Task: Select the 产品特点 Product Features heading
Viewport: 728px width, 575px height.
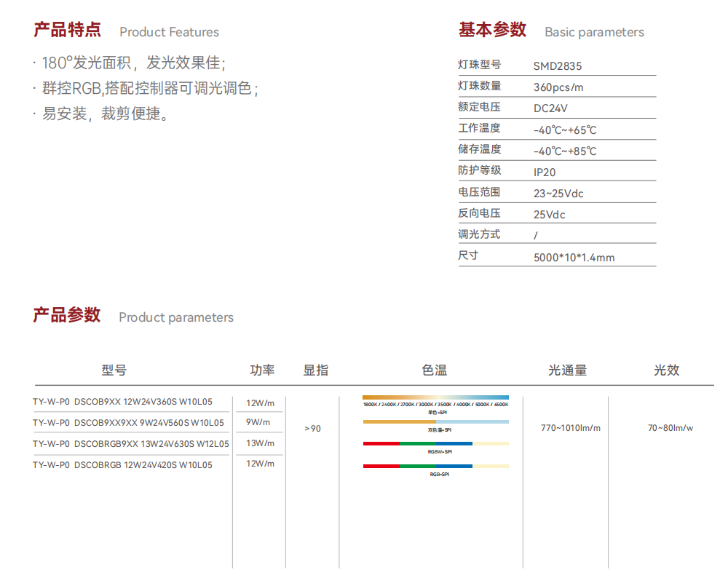Action: coord(126,31)
